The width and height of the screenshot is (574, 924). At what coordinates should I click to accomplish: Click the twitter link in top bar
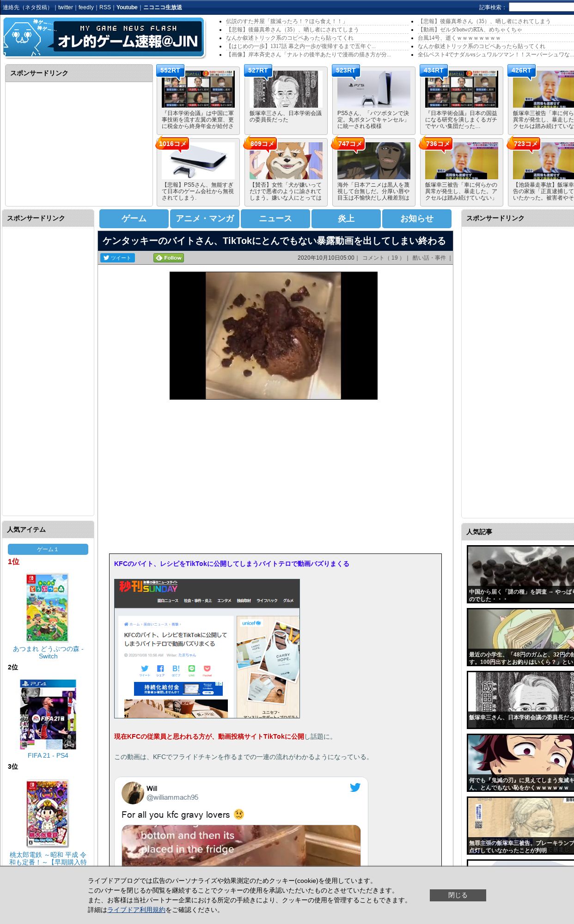coord(66,7)
